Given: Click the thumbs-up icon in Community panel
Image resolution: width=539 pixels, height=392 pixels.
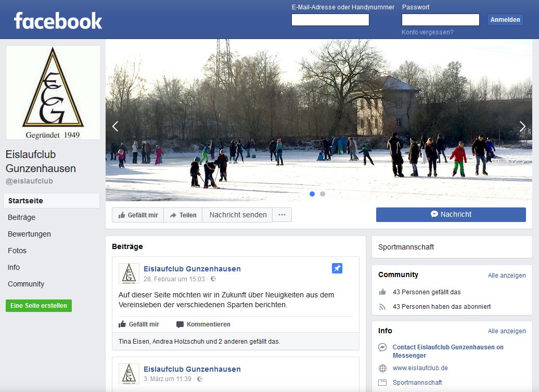Looking at the screenshot, I should pos(382,292).
